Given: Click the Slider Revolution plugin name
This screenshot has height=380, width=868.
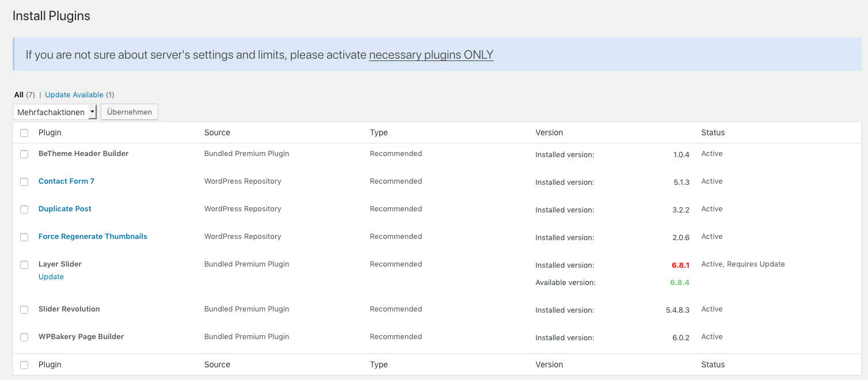Looking at the screenshot, I should point(69,309).
